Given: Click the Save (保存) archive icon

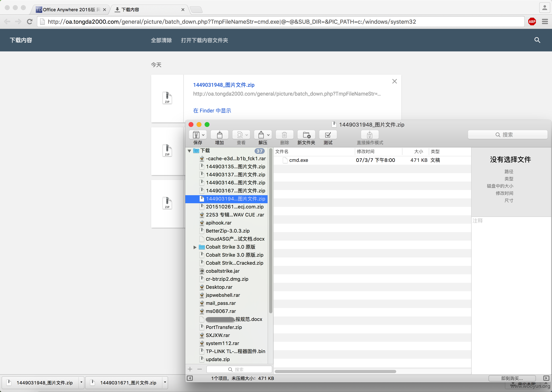Looking at the screenshot, I should click(196, 135).
